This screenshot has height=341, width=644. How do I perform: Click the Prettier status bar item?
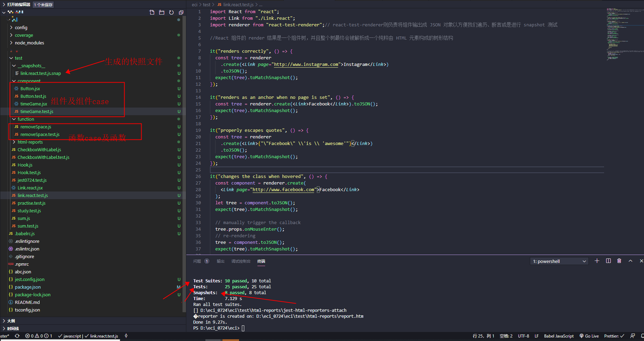coord(614,336)
